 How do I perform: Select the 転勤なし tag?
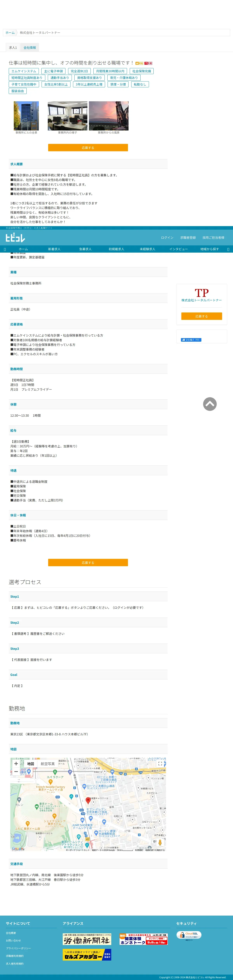coord(140,84)
